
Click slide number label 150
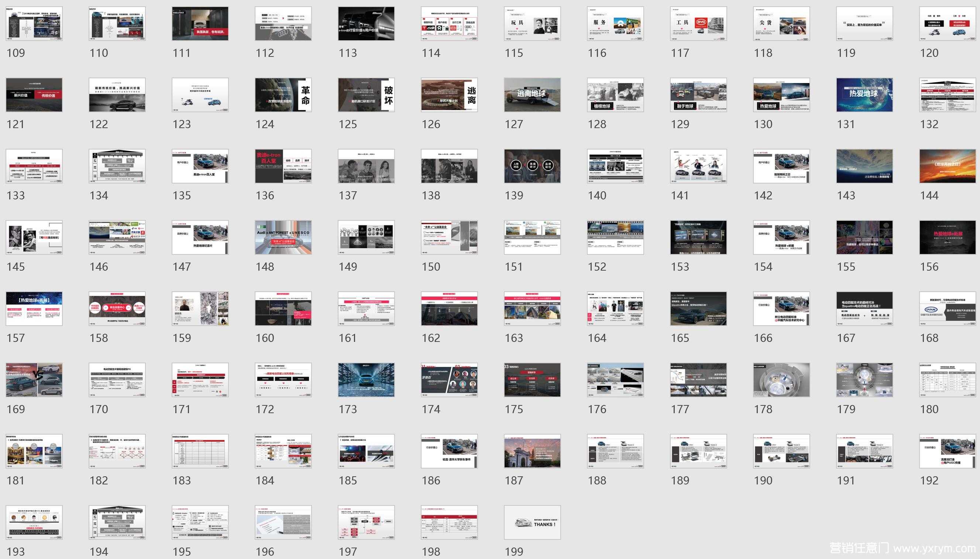[x=431, y=267]
